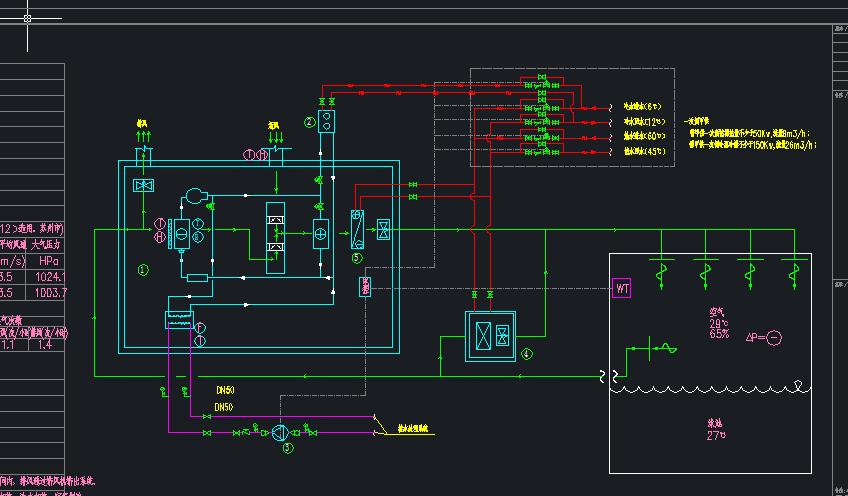The width and height of the screenshot is (848, 496).
Task: Click the cyan fan coil unit numbered 4
Action: click(x=491, y=336)
